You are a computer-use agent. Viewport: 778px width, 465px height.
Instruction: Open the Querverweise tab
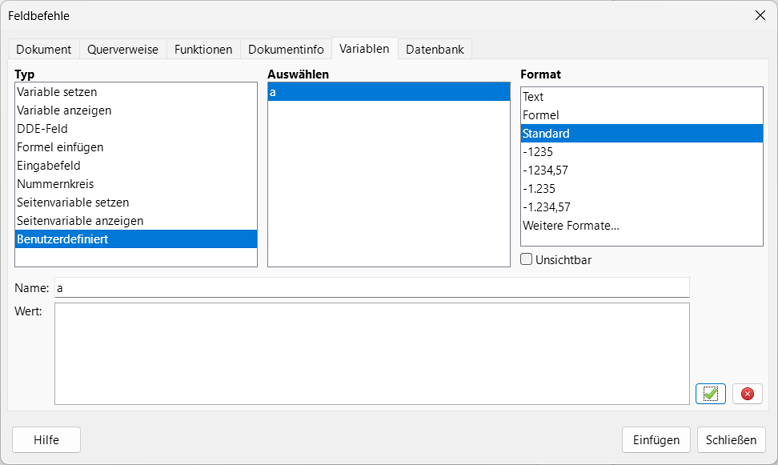(122, 49)
